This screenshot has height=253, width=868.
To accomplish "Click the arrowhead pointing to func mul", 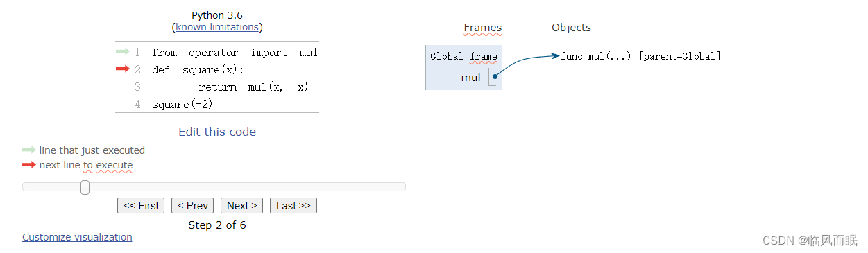I will tap(555, 56).
